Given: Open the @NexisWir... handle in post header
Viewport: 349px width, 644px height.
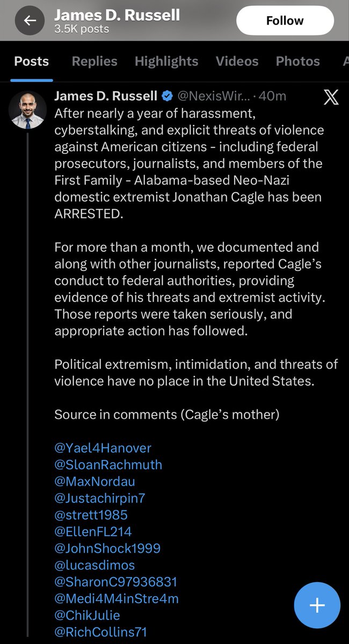Looking at the screenshot, I should tap(213, 96).
